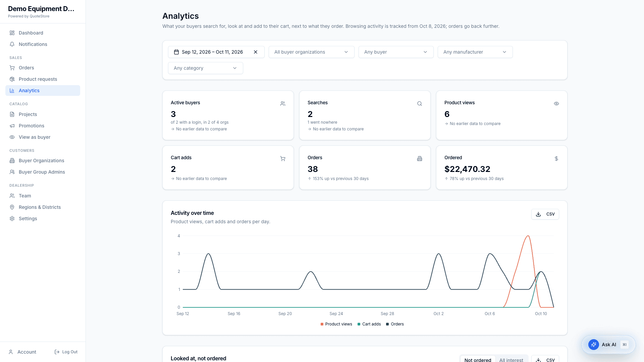Viewport: 644px width, 362px height.
Task: Open Account page
Action: pos(22,352)
